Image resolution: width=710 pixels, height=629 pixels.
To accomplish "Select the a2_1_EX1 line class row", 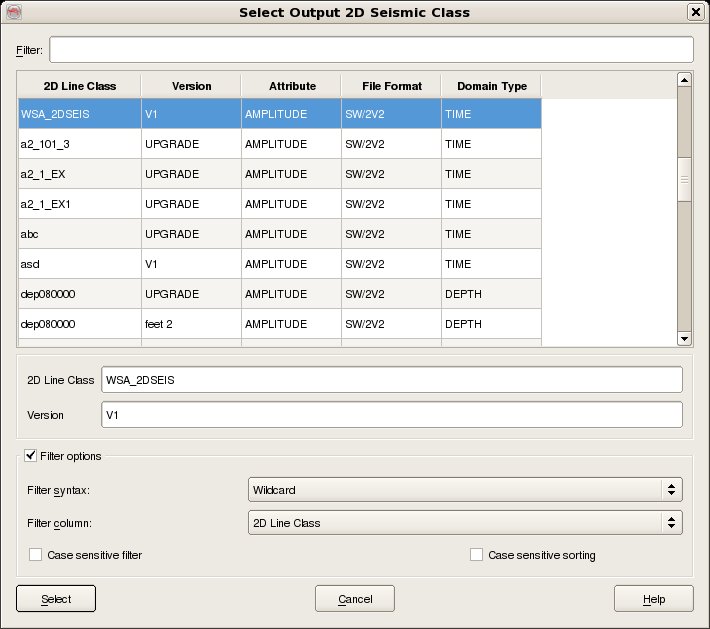I will [x=80, y=204].
